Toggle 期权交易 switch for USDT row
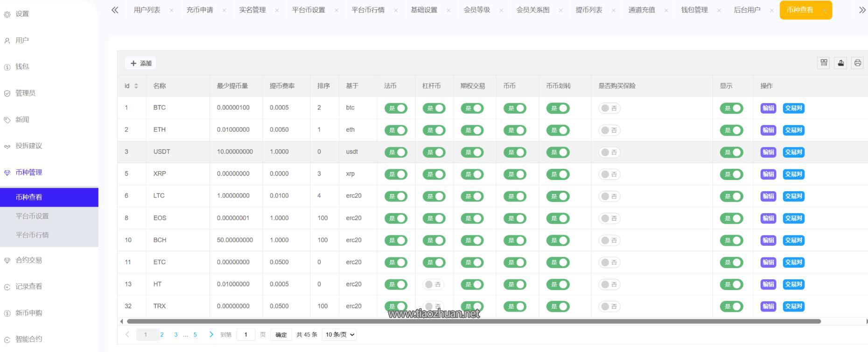The height and width of the screenshot is (352, 868). [x=472, y=152]
